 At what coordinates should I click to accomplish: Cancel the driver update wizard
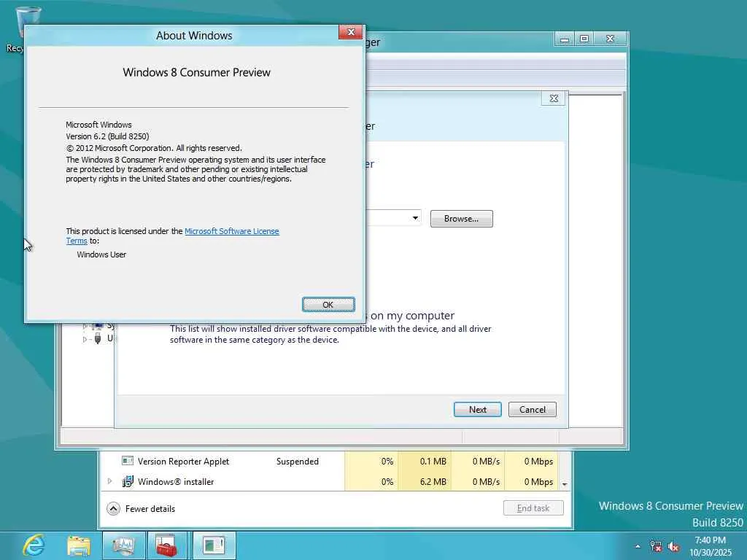pos(532,410)
